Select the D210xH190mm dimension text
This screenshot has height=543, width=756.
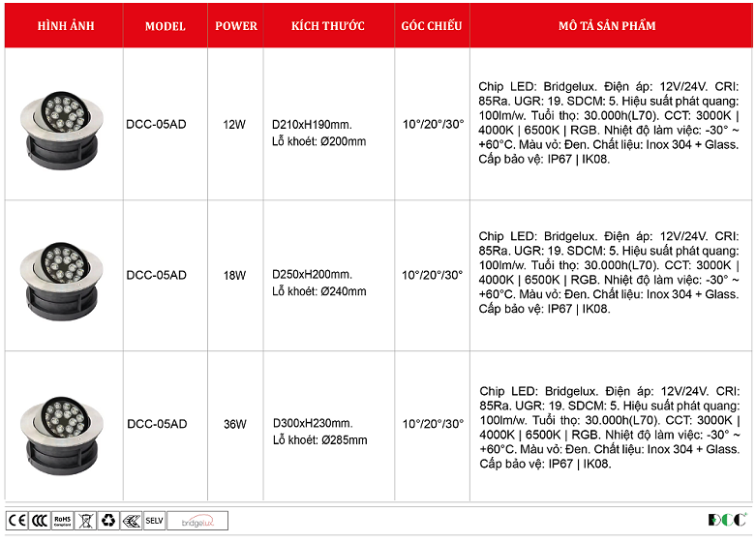[312, 125]
